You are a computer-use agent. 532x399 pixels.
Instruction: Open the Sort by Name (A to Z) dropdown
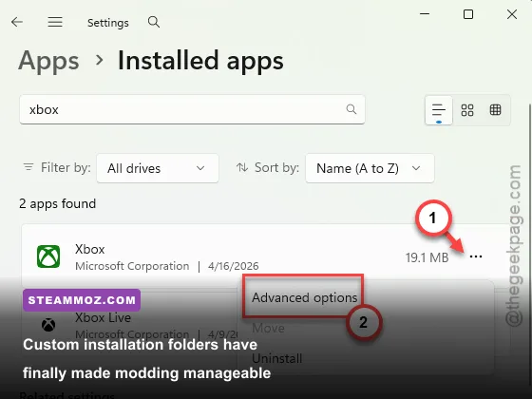[x=370, y=168]
